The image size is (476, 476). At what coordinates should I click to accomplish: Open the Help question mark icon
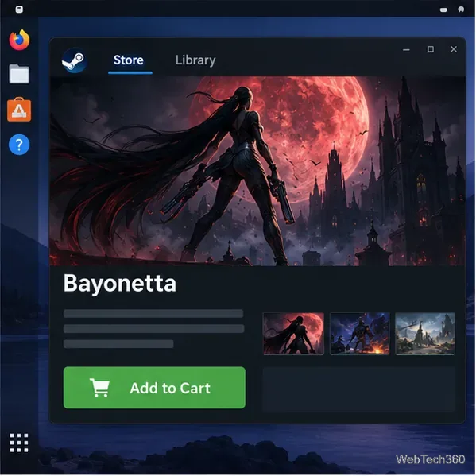point(19,145)
